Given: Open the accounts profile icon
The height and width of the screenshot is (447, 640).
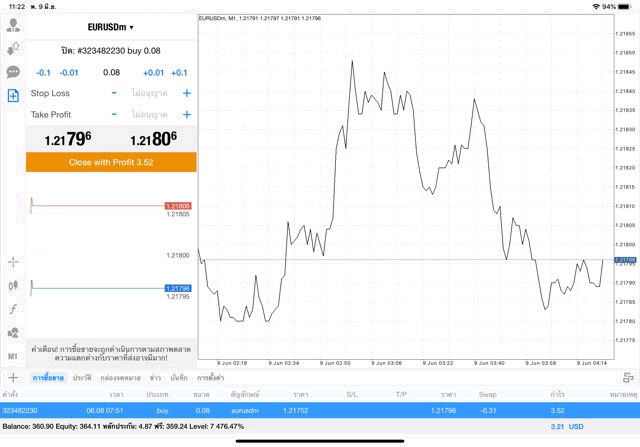Looking at the screenshot, I should pos(13,25).
